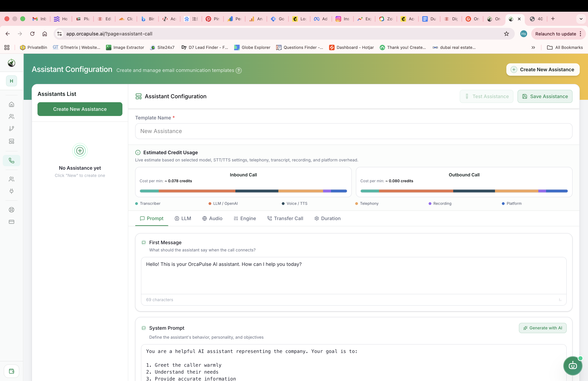Open Chrome three-dot menu beside Relaunch
This screenshot has height=381, width=588.
click(x=581, y=34)
